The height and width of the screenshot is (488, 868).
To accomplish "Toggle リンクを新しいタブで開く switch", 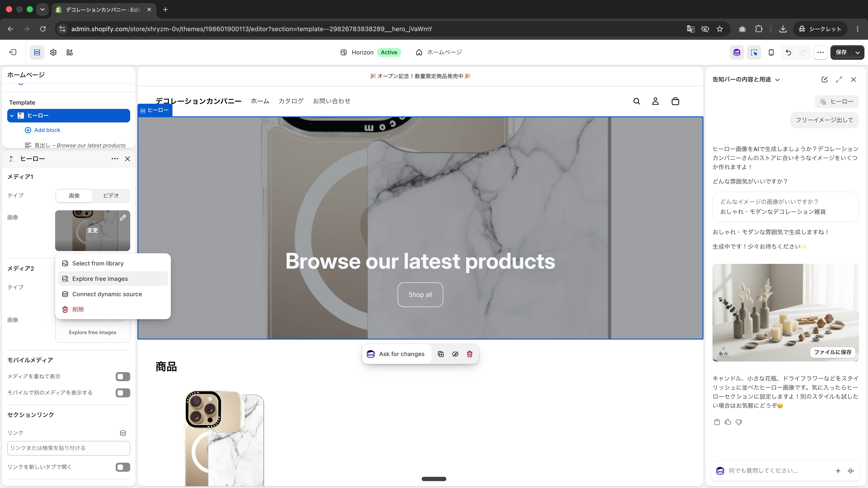I will 123,467.
